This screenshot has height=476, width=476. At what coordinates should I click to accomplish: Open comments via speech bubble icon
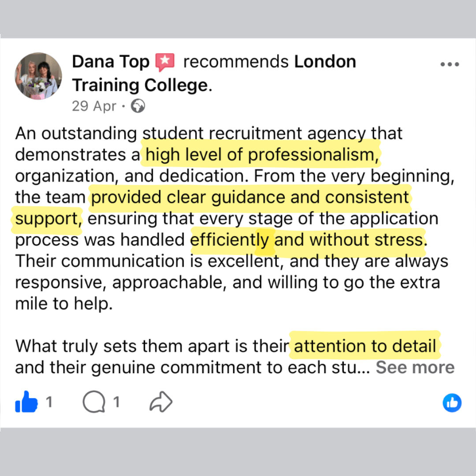click(94, 402)
